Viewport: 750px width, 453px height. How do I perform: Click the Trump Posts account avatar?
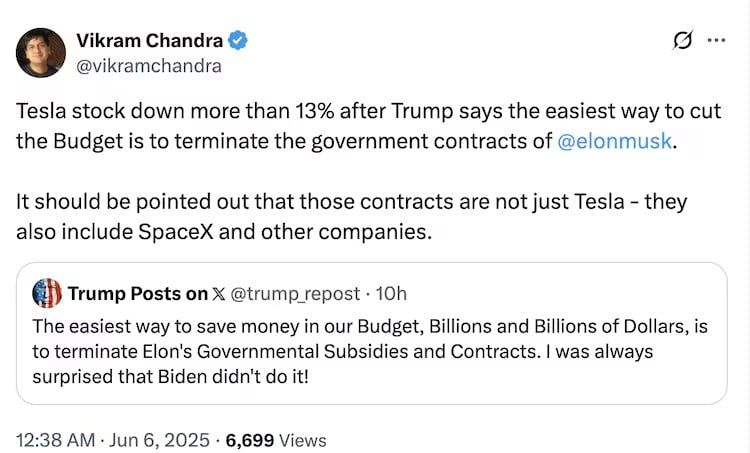(x=47, y=293)
